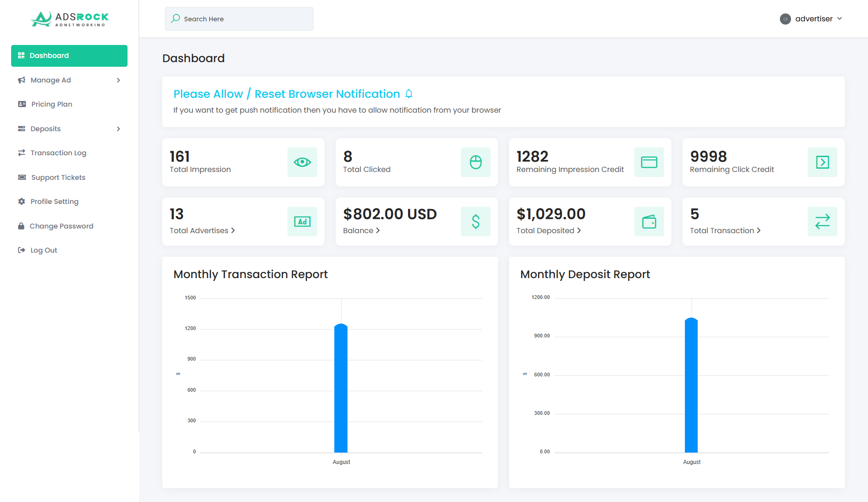
Task: Open Balance details via chevron link
Action: 378,230
